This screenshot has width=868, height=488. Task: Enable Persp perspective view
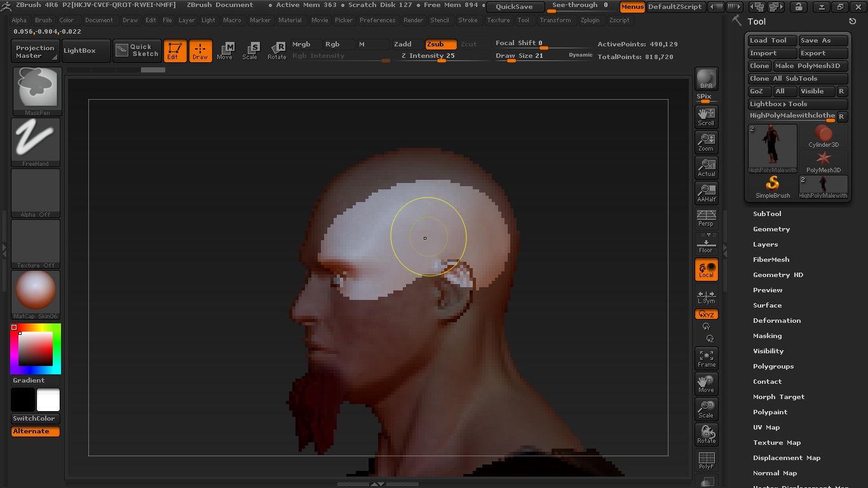[x=706, y=218]
